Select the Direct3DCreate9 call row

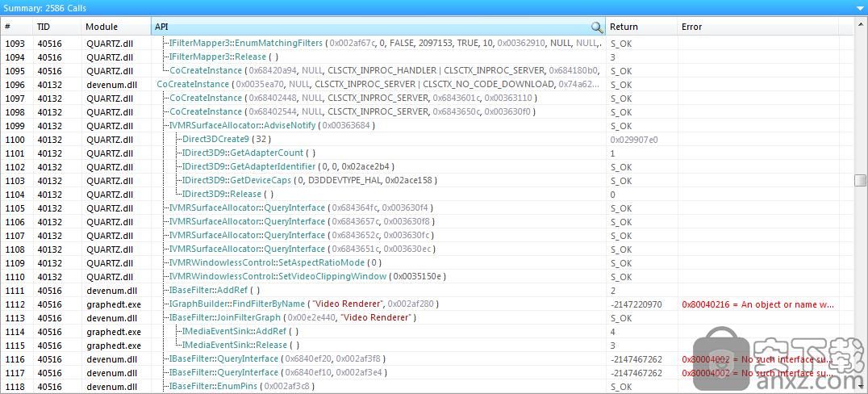[x=215, y=139]
